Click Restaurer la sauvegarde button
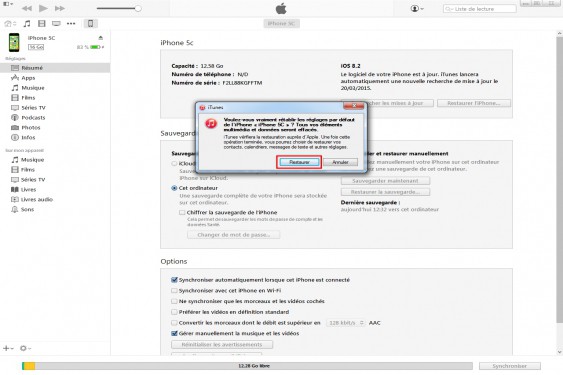Screen dimensions: 563x375 pyautogui.click(x=385, y=192)
